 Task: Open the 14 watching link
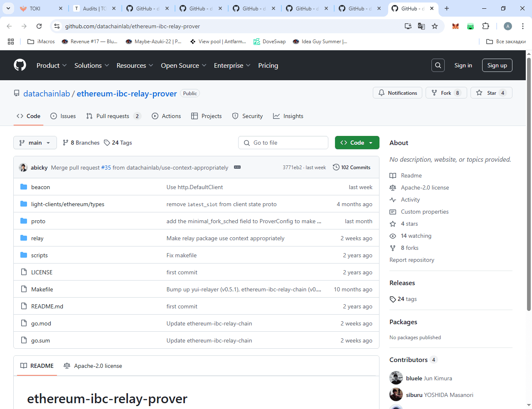pos(416,236)
